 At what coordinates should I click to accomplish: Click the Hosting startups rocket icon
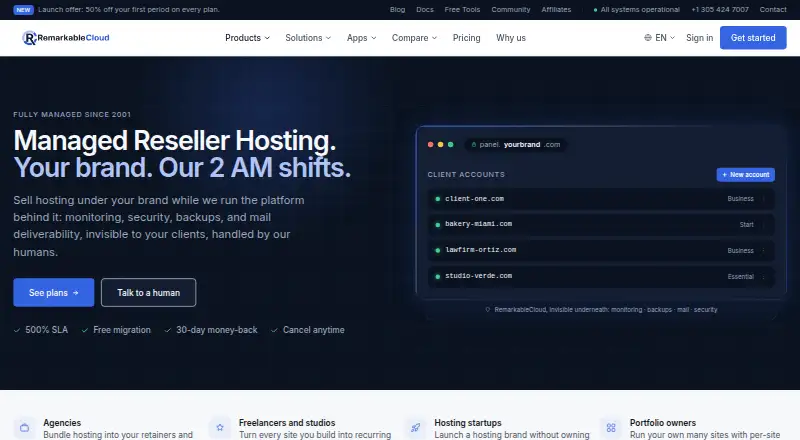(x=415, y=428)
